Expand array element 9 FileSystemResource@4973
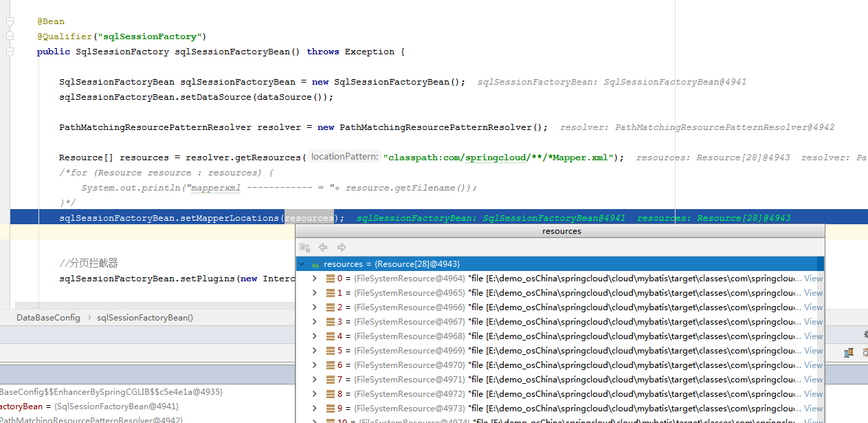 315,409
